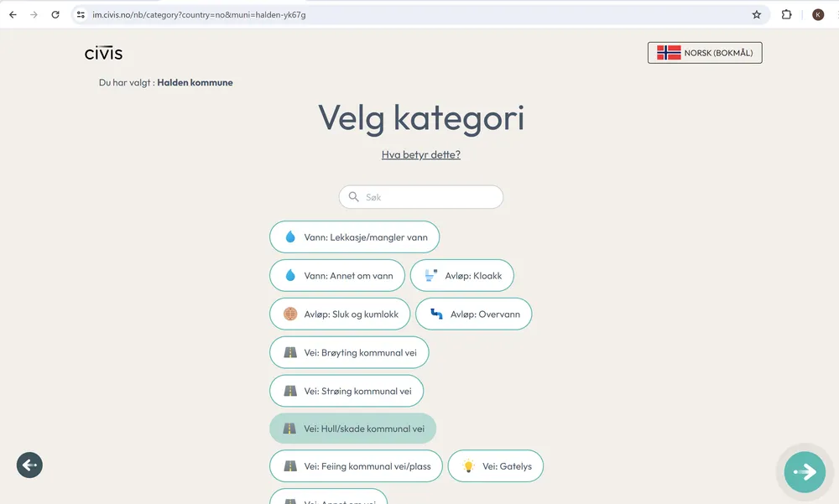The image size is (839, 504).
Task: Click browser back navigation arrow
Action: click(13, 14)
